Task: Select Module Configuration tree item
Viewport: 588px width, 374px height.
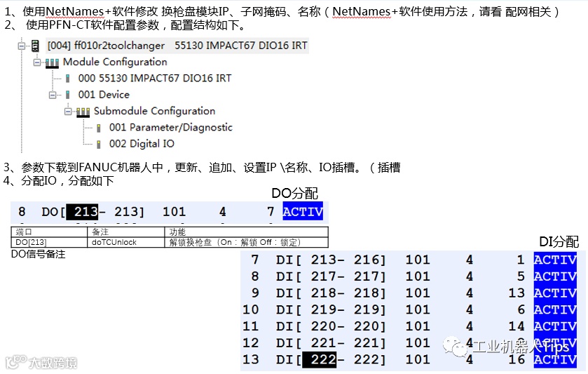Action: pyautogui.click(x=115, y=62)
